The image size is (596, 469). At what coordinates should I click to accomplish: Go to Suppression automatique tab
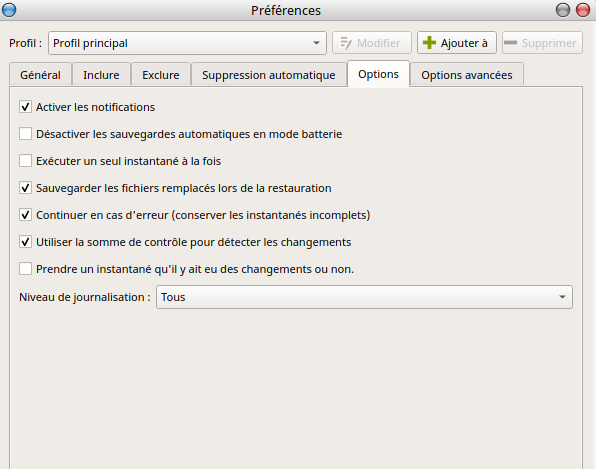(269, 75)
